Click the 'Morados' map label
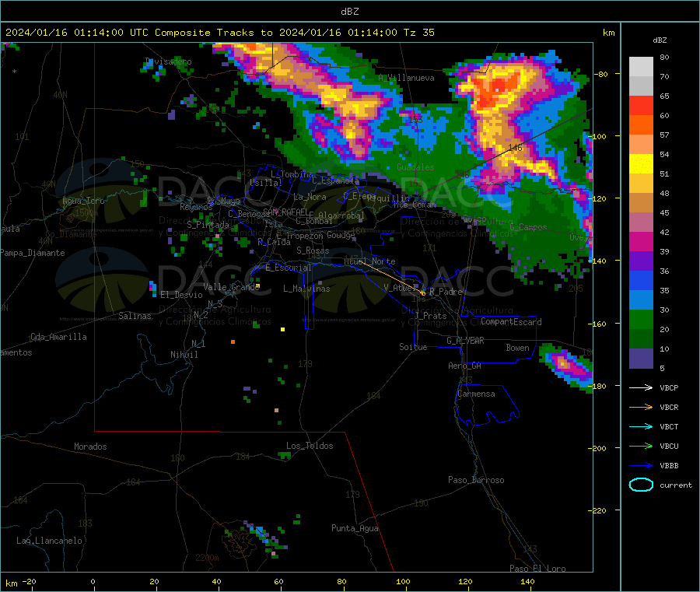The image size is (700, 592). [x=90, y=447]
